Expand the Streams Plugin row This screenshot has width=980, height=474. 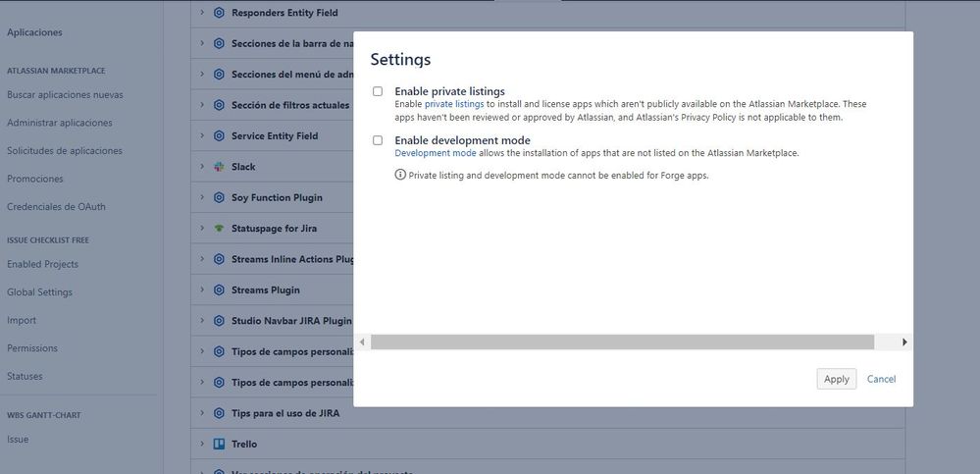coord(202,290)
